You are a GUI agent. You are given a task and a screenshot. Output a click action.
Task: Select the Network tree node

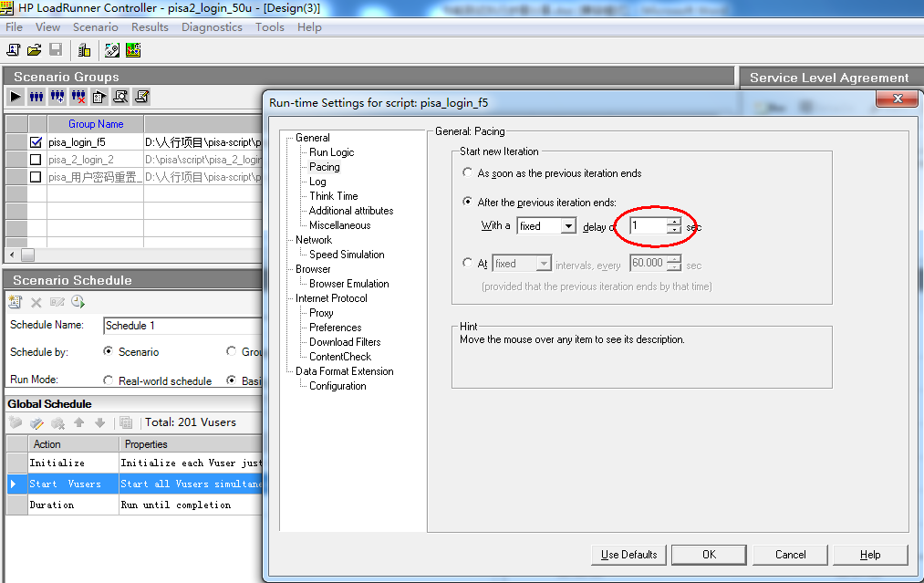point(314,240)
